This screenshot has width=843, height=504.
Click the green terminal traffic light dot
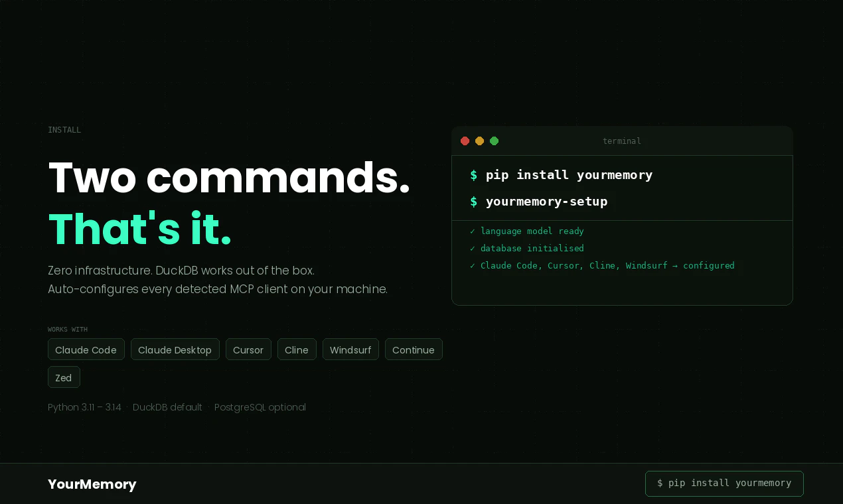(494, 141)
